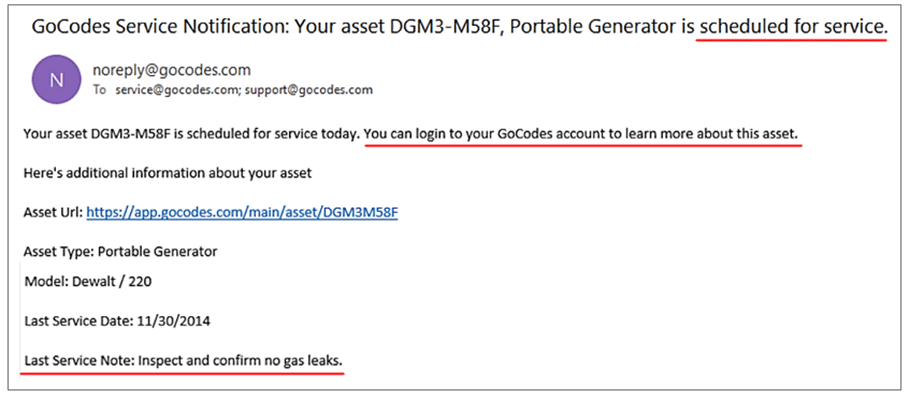Click the 'Last Service Date: 11/30/2014' line
The image size is (909, 398).
[117, 321]
